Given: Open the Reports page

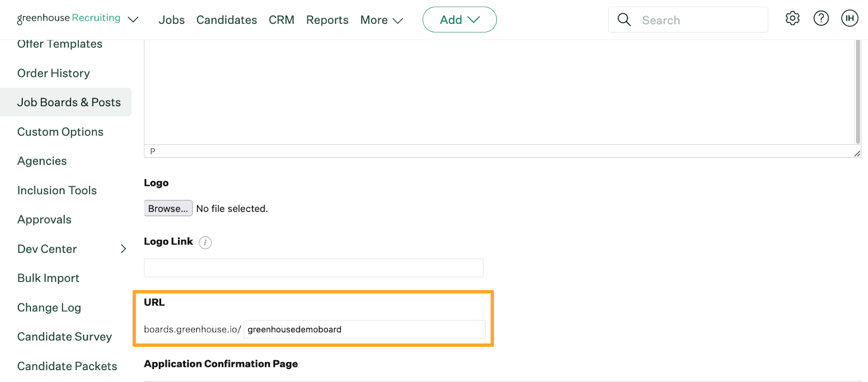Looking at the screenshot, I should (x=327, y=20).
